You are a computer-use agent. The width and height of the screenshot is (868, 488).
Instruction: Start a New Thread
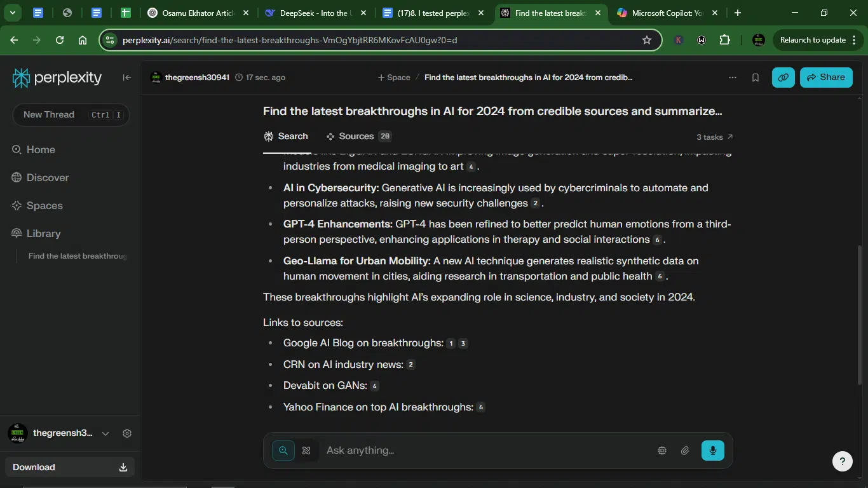click(71, 115)
